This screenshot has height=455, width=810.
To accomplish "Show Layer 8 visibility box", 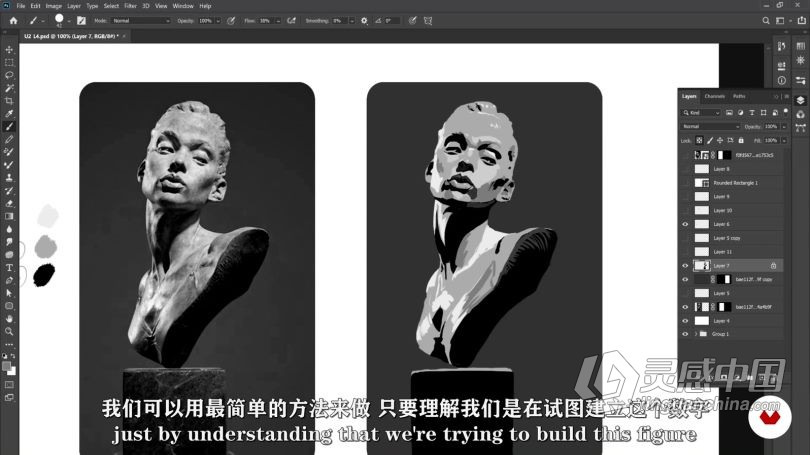I will 686,169.
